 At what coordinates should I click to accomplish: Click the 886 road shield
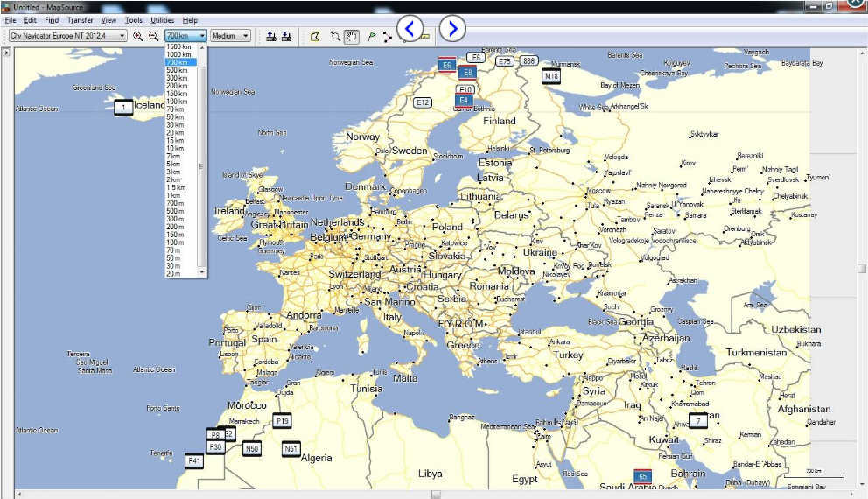click(x=528, y=61)
